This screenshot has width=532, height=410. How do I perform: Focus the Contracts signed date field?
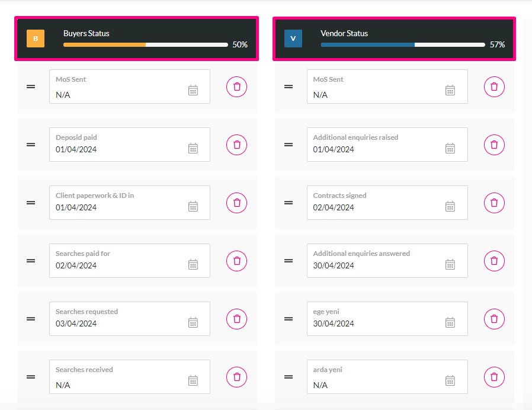point(387,203)
